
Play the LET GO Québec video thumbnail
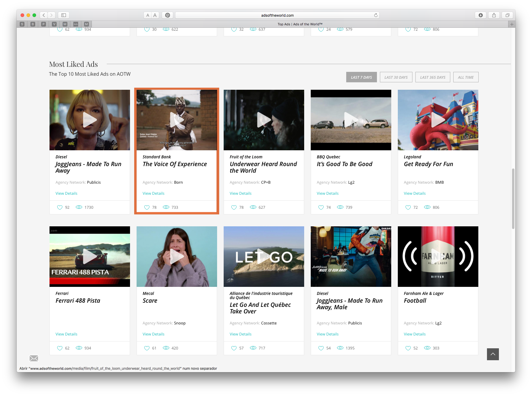[264, 256]
